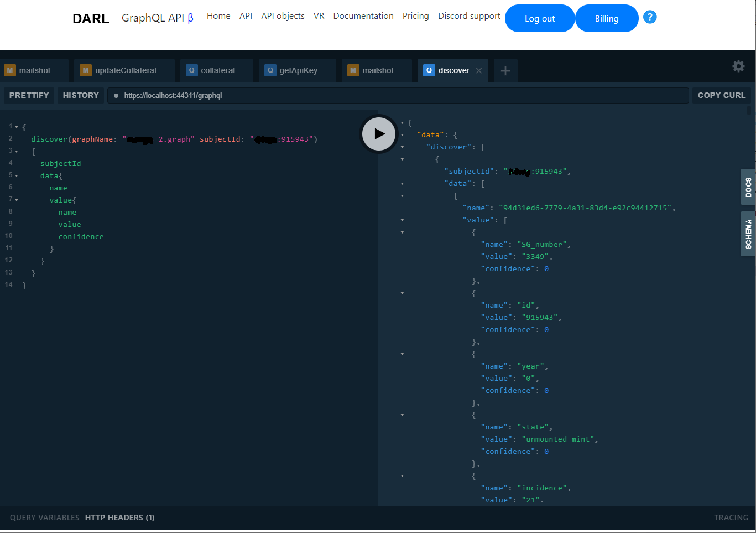Open QUERY VARIABLES panel
Screen dimensions: 756x533
(x=45, y=518)
